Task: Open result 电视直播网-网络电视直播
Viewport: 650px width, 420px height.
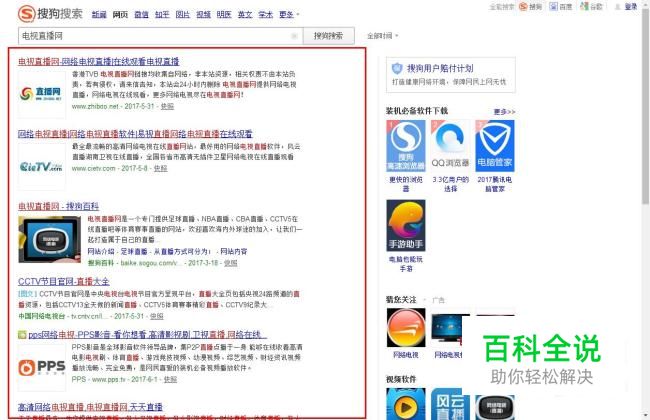Action: click(x=98, y=61)
